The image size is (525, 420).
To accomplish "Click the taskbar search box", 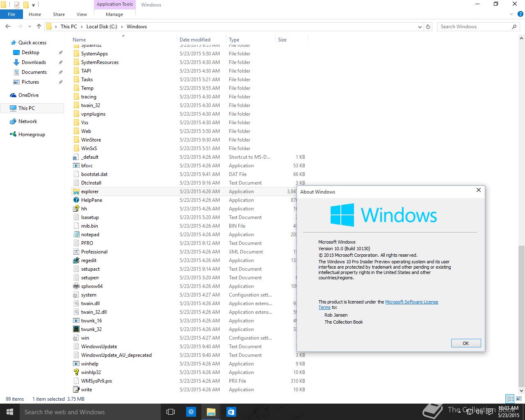I will (x=90, y=412).
